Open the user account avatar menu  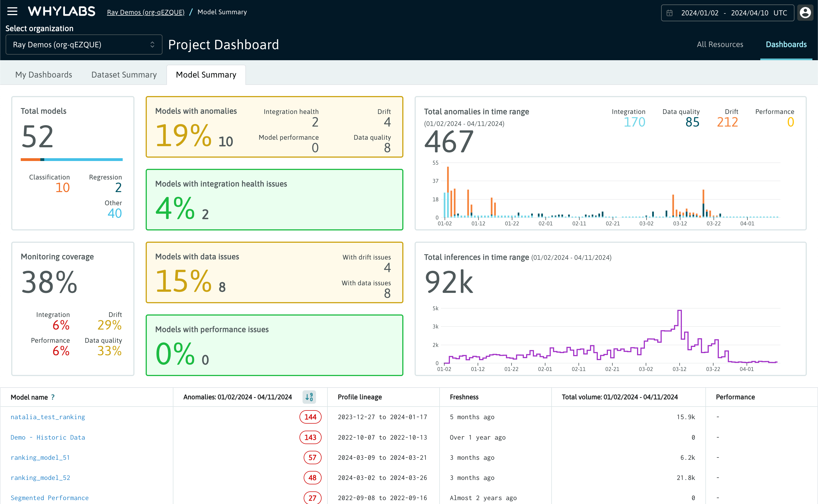click(x=805, y=13)
